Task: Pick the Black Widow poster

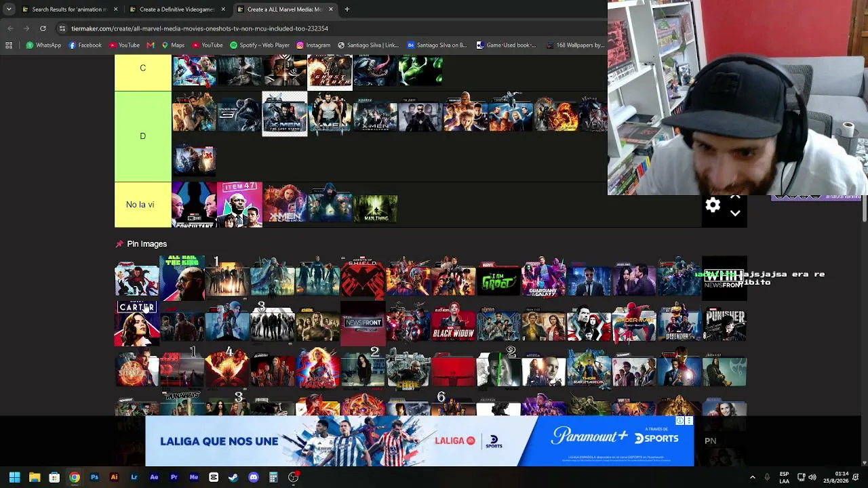Action: click(453, 324)
